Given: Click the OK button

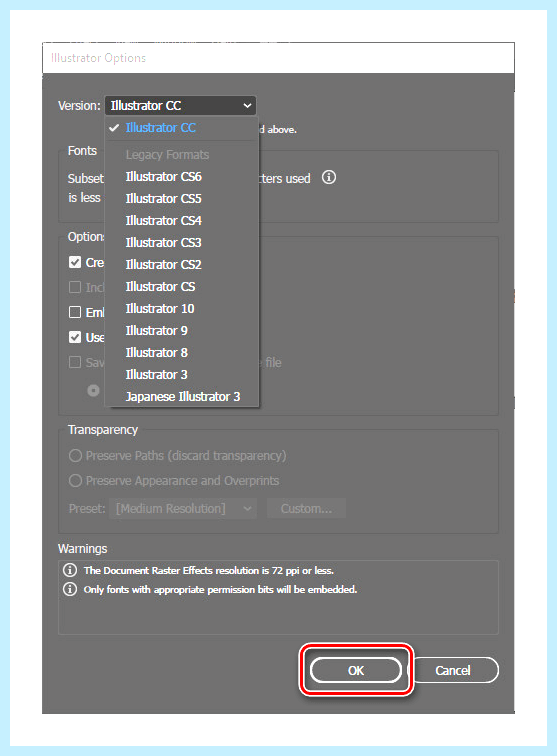Looking at the screenshot, I should pyautogui.click(x=355, y=670).
